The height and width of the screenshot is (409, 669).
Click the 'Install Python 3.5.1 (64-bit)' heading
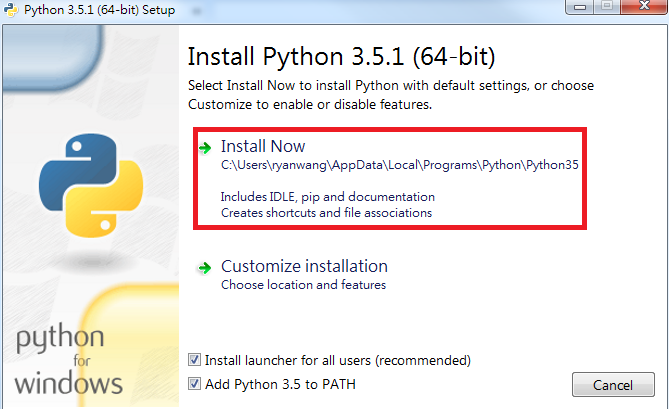pyautogui.click(x=341, y=56)
